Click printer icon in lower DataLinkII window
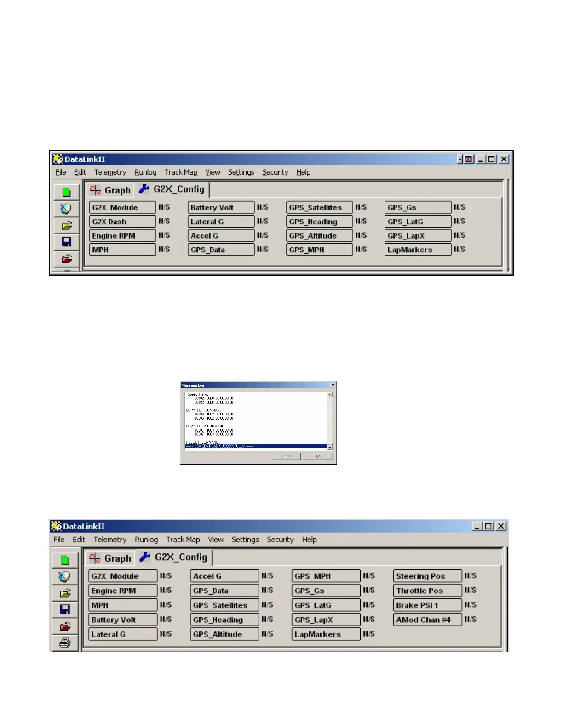This screenshot has height=728, width=563. [x=65, y=643]
